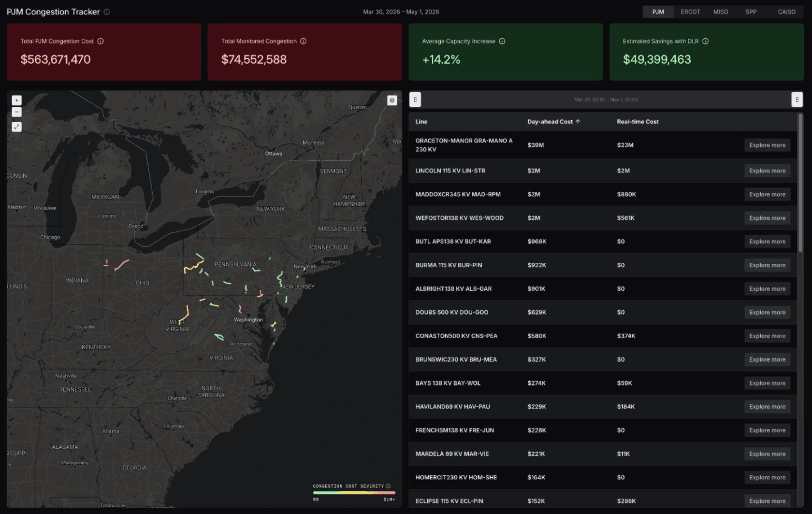The image size is (812, 514).
Task: Explore more for WEFOSTOR138 KV WES-WOOD
Action: [x=767, y=218]
